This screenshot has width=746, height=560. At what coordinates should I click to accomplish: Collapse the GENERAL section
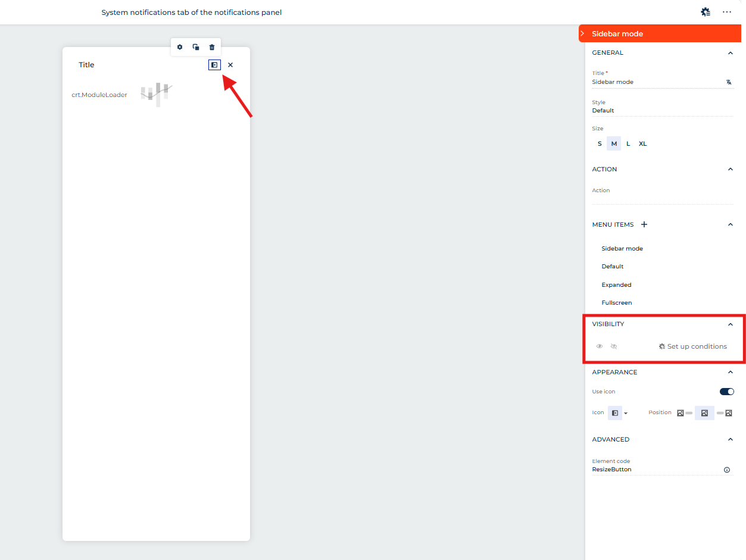pos(731,53)
